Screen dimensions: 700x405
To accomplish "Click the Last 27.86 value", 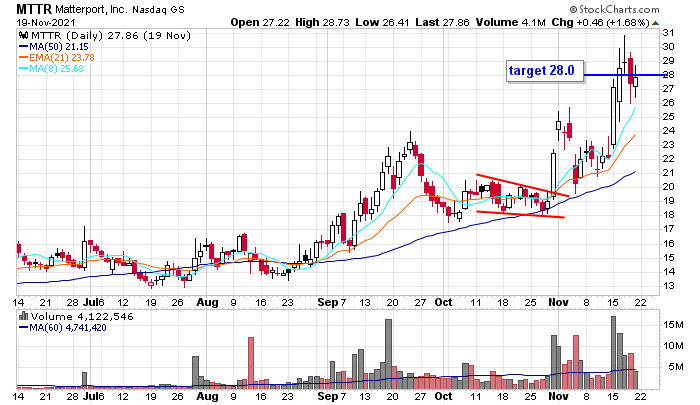I will (442, 22).
